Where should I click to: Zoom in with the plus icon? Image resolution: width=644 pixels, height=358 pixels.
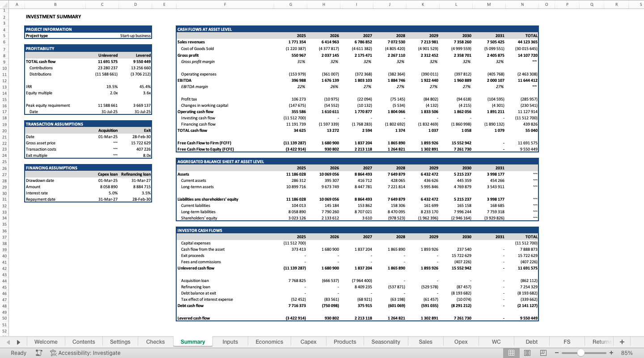tap(611, 353)
